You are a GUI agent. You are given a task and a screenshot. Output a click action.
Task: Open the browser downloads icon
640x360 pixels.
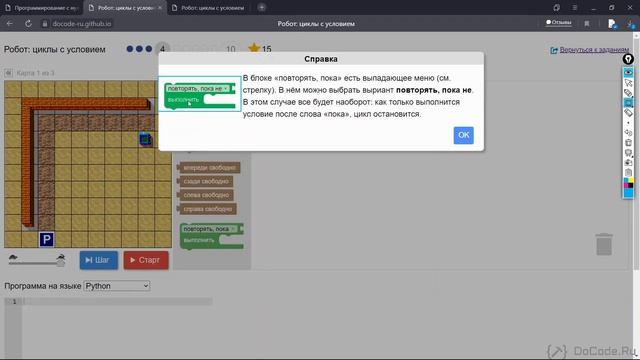[x=631, y=24]
